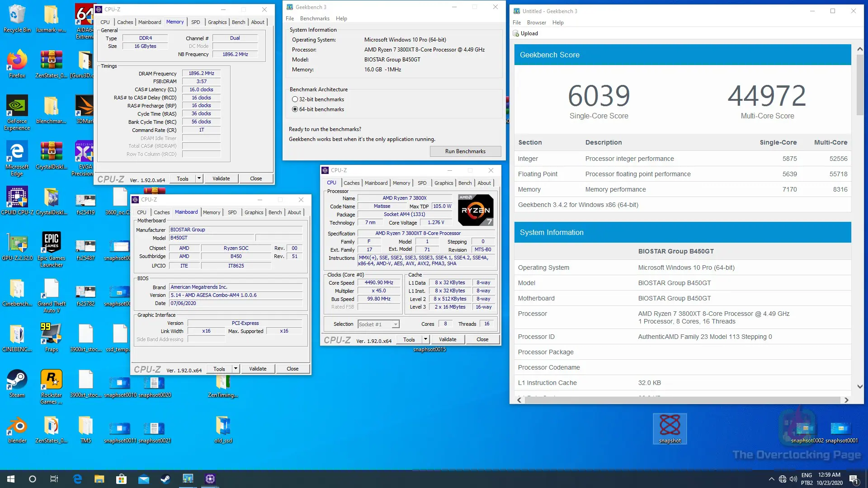Click DDR4 memory type field
Screen dimensions: 868x488
click(145, 38)
